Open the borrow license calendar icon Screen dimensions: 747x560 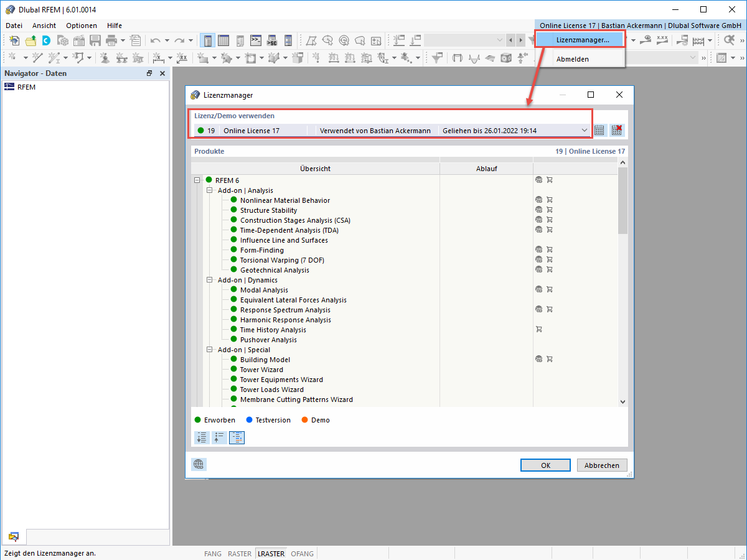[x=599, y=130]
